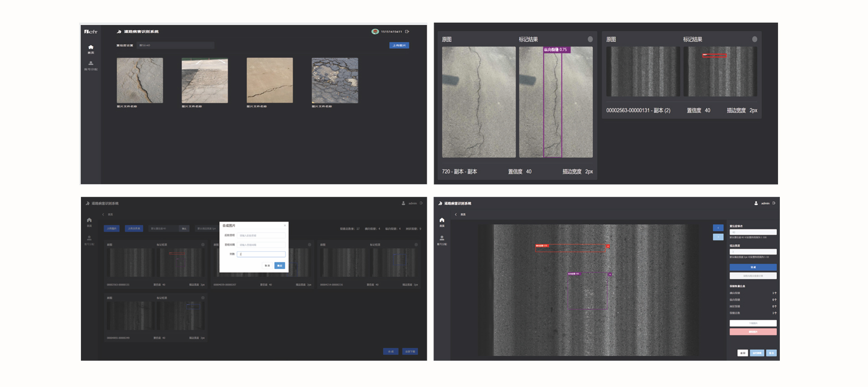Confirm the 合成图片 dialog with the blue button
Screen dimensions: 868x387
click(x=280, y=266)
